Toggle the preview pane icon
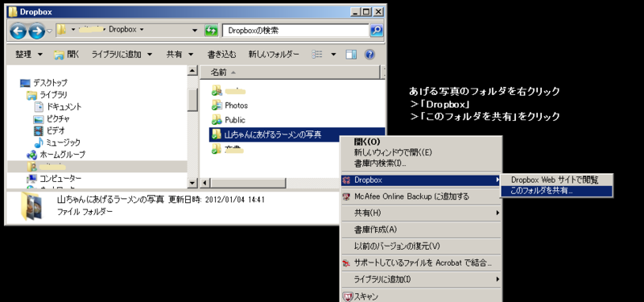The image size is (644, 302). click(x=351, y=54)
